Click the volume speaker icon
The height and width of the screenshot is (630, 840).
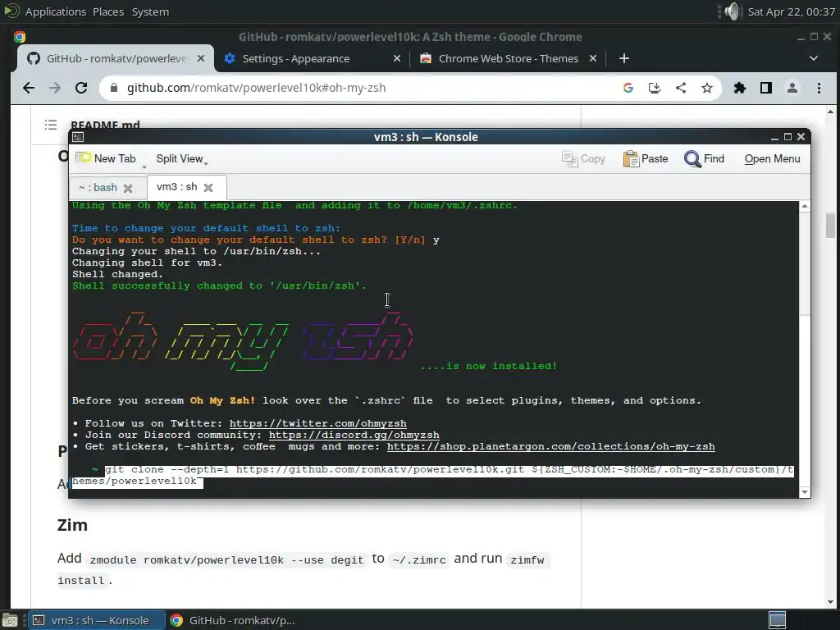[732, 11]
